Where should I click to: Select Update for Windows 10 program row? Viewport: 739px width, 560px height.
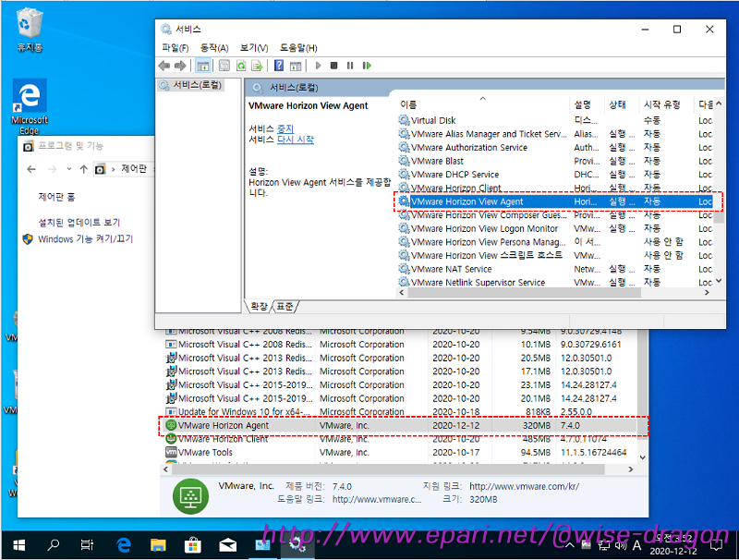click(401, 412)
